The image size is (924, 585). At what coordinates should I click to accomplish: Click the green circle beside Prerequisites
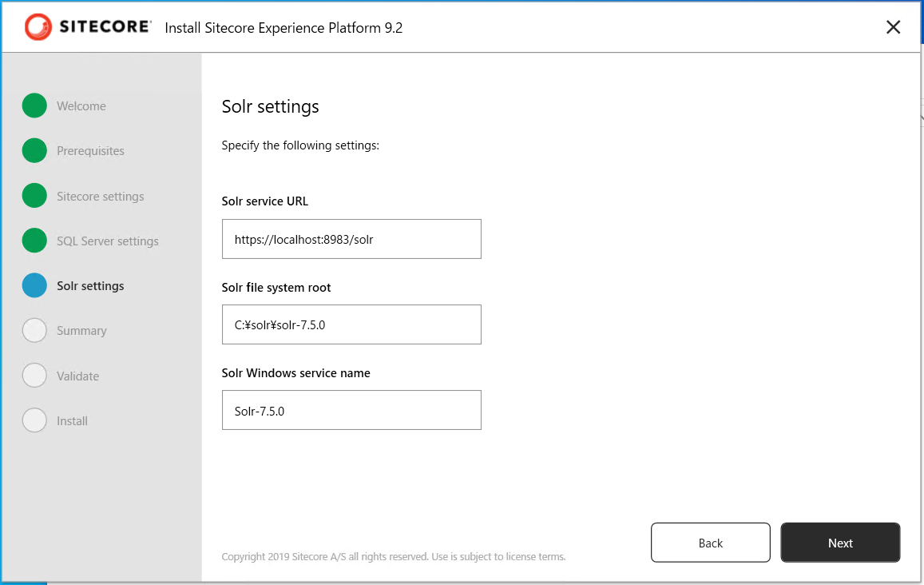pos(35,150)
